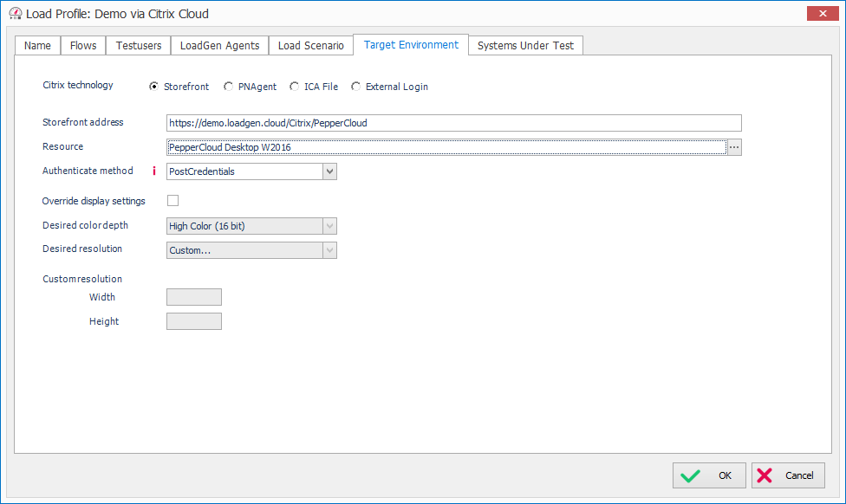Click the Resource input field
Viewport: 846px width, 504px height.
446,147
